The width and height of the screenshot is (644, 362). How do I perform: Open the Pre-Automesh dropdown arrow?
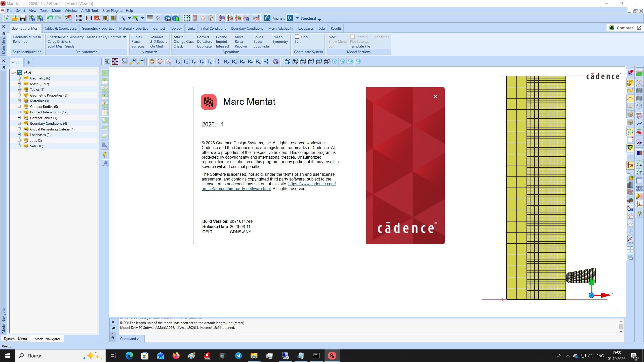pyautogui.click(x=125, y=37)
